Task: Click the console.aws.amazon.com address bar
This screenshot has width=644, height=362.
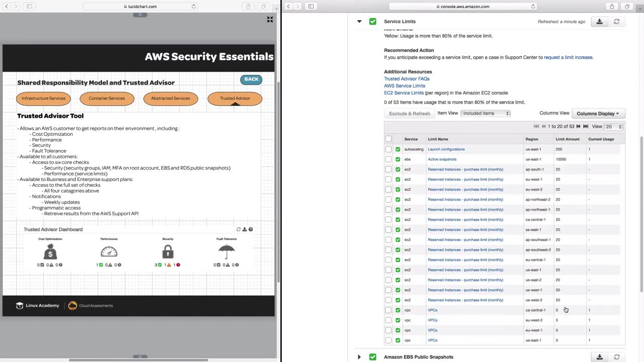Action: [x=464, y=7]
